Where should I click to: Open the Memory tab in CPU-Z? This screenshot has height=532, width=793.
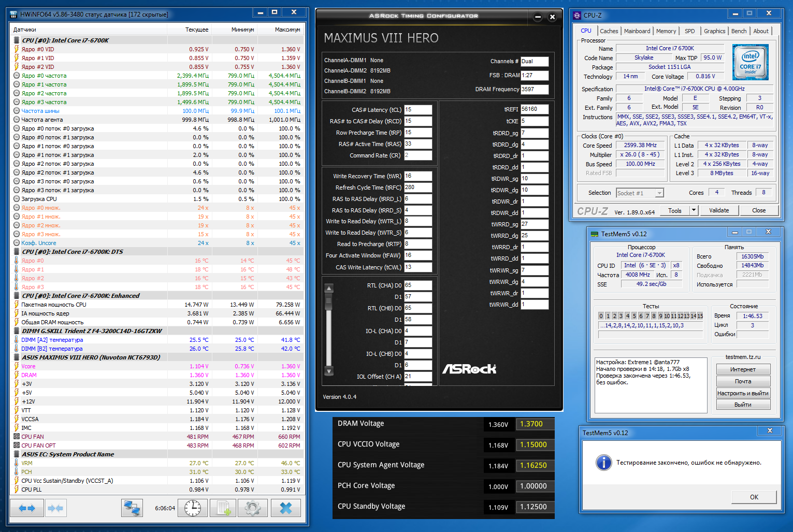[x=666, y=31]
